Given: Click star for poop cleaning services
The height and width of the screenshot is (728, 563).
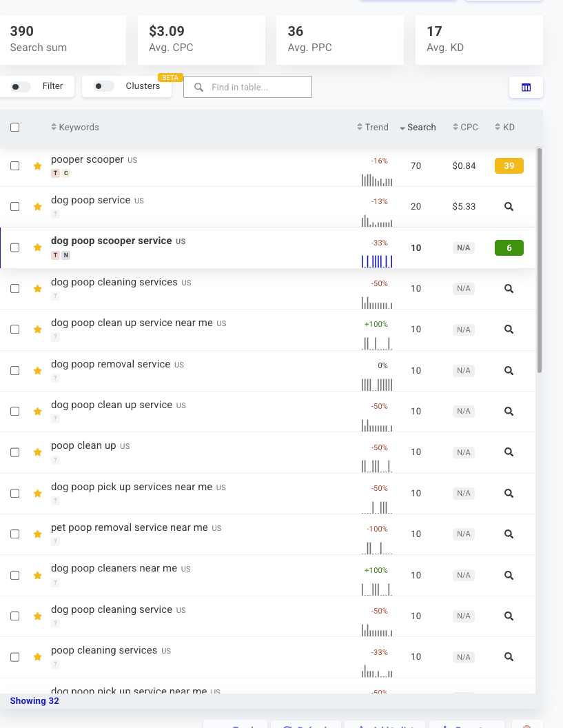Looking at the screenshot, I should (38, 657).
